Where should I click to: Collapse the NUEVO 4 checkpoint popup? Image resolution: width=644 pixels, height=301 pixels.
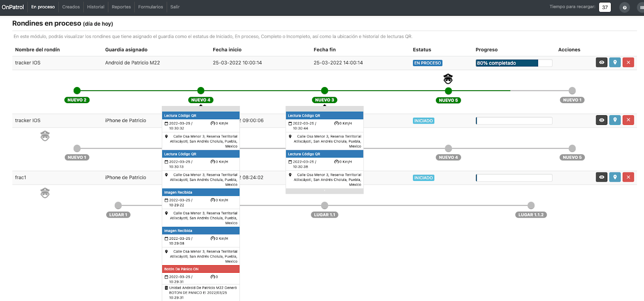[x=201, y=108]
